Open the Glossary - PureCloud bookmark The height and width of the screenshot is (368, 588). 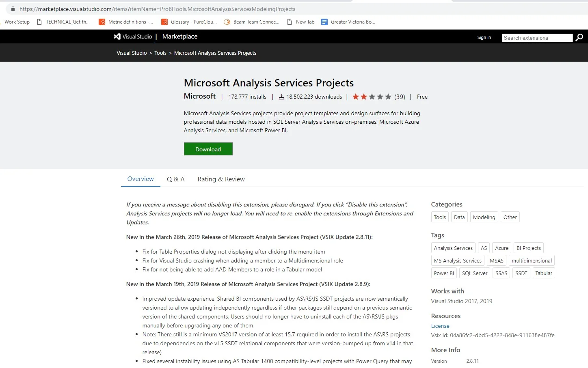189,22
